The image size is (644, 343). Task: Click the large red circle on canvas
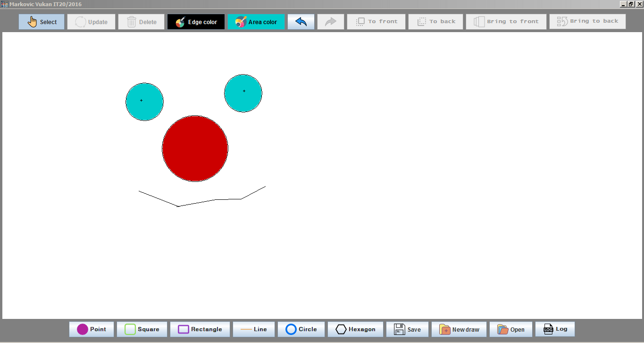point(195,148)
